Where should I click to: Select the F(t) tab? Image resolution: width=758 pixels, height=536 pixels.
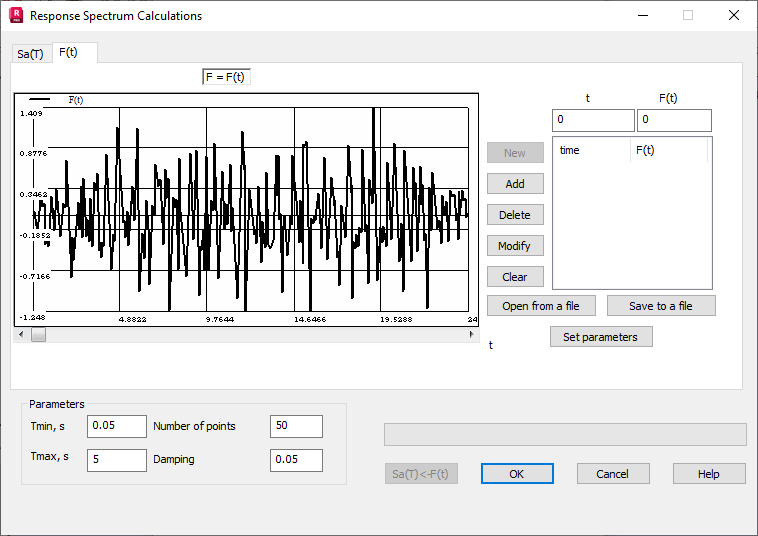click(68, 52)
